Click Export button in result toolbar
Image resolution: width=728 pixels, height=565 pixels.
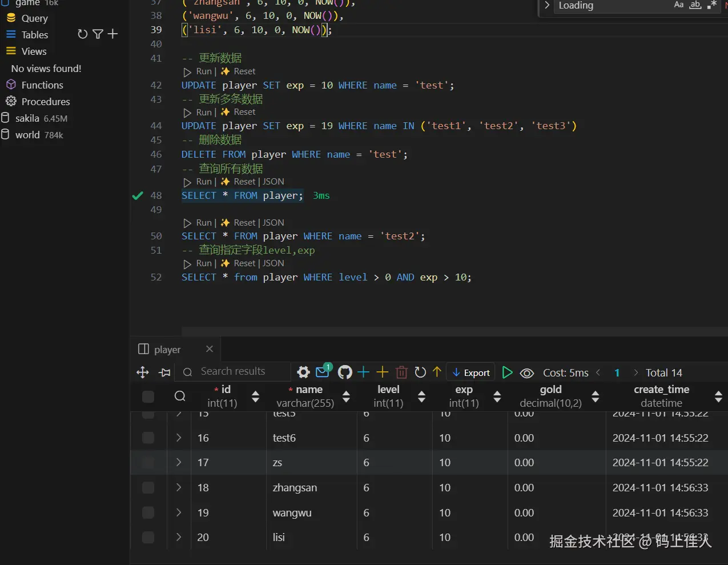click(471, 372)
